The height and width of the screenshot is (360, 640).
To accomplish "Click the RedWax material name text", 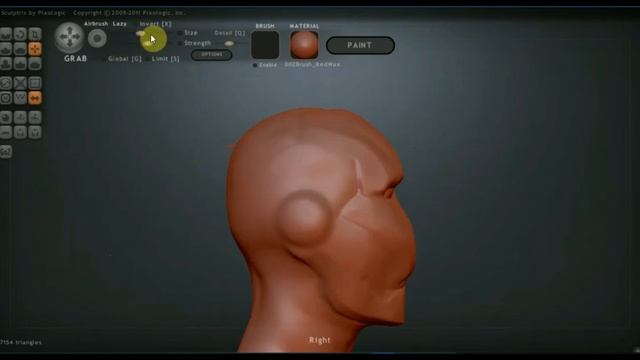I will [x=312, y=64].
